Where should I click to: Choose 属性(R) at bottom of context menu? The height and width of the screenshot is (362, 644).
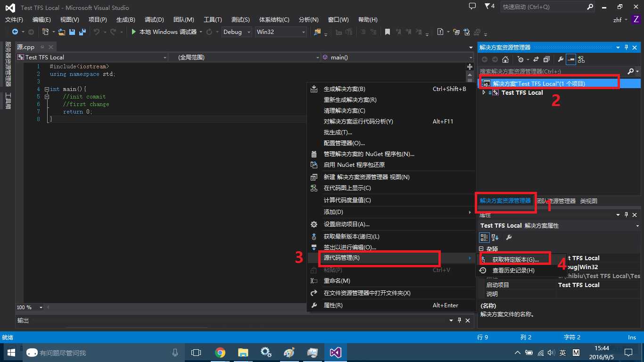click(x=391, y=305)
